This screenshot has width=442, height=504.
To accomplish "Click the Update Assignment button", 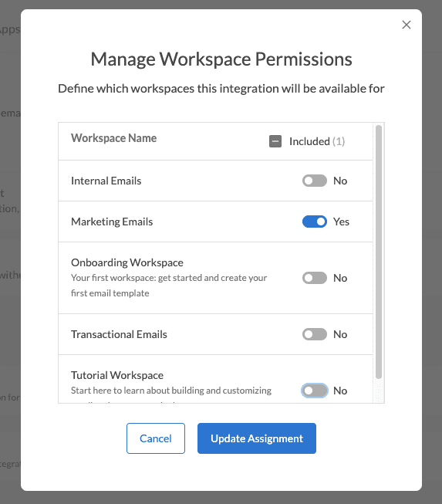I will point(257,438).
